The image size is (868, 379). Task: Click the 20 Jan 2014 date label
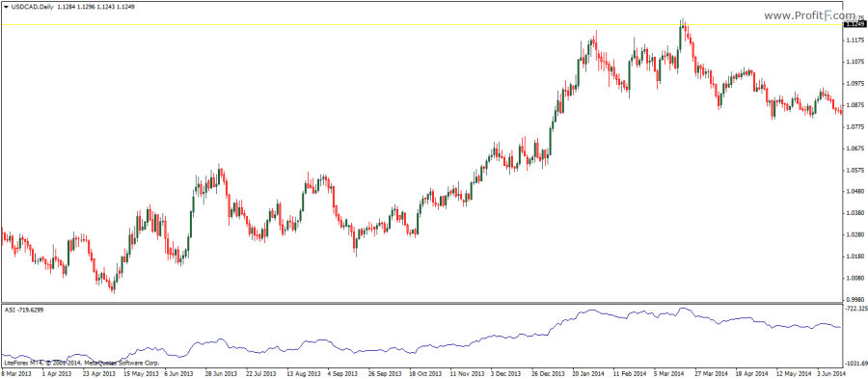click(588, 373)
